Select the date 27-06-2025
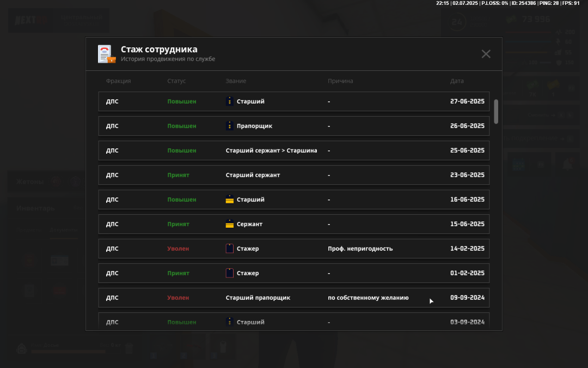 click(x=467, y=101)
